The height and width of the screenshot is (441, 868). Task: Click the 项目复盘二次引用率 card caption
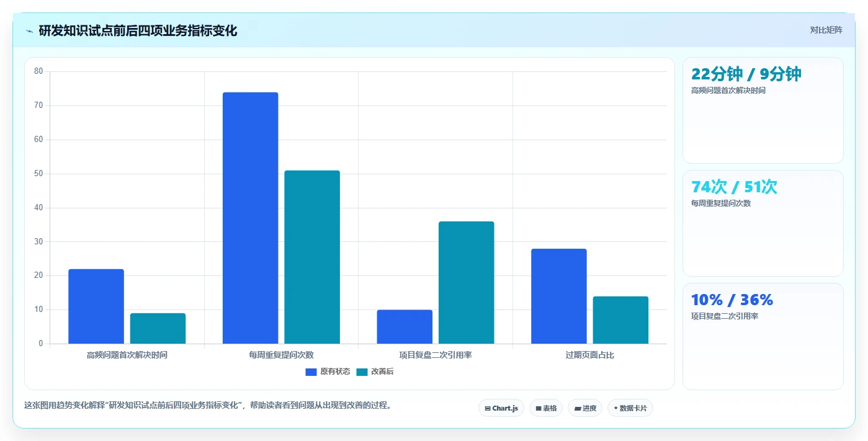click(725, 316)
